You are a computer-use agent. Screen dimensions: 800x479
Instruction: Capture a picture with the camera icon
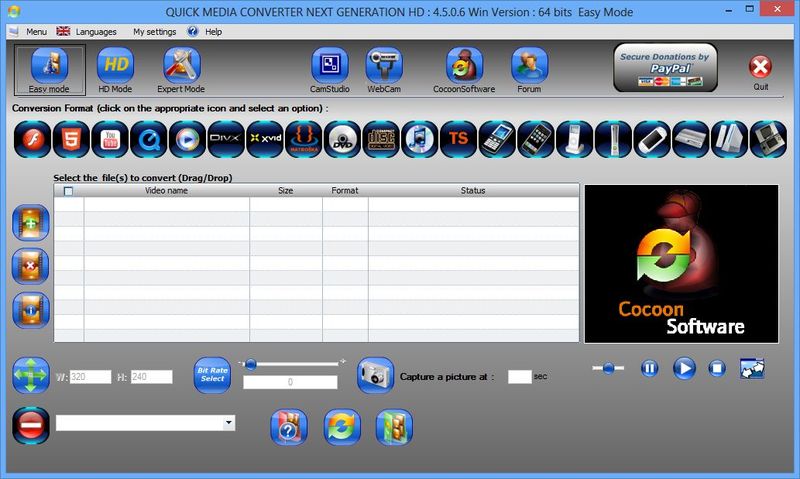376,375
